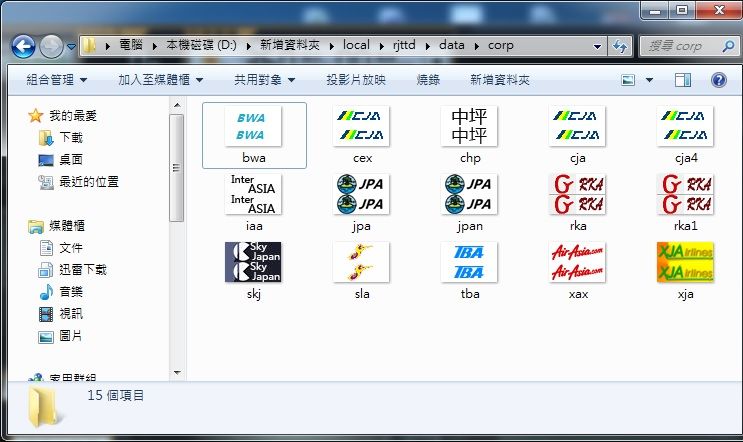
Task: Open the 加入至媒體櫃 menu
Action: coord(161,80)
